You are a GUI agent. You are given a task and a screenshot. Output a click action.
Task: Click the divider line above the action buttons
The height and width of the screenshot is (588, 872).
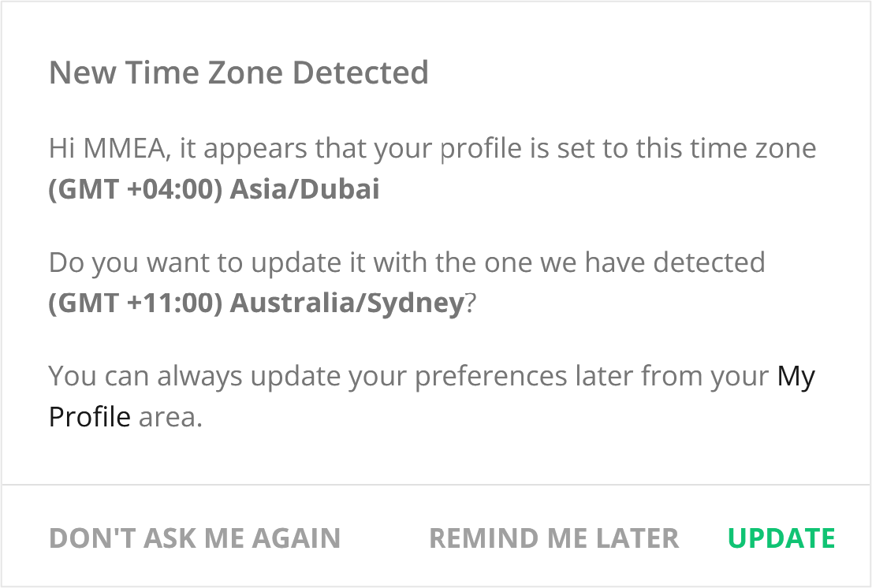[x=436, y=486]
